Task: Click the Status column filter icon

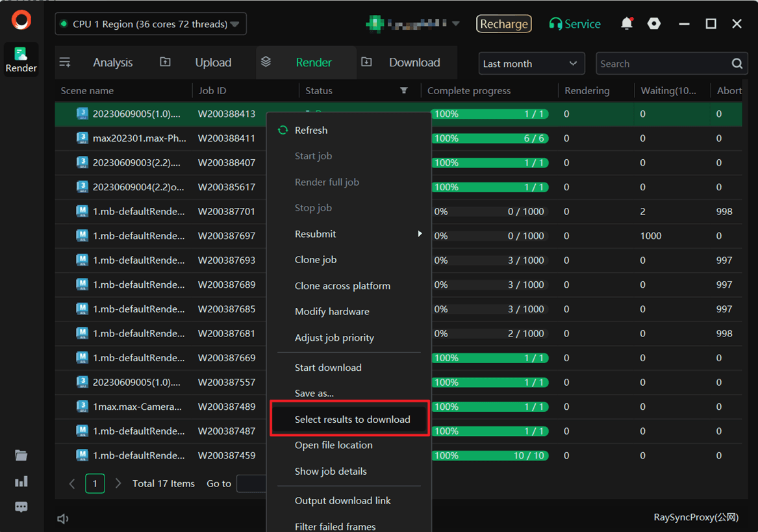Action: (404, 90)
